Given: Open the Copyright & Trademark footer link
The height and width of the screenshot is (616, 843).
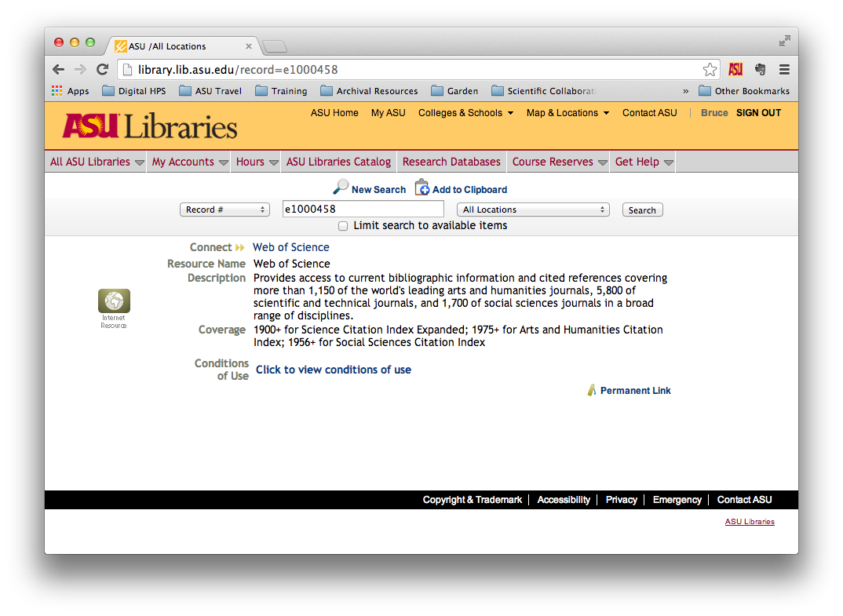Looking at the screenshot, I should coord(472,500).
